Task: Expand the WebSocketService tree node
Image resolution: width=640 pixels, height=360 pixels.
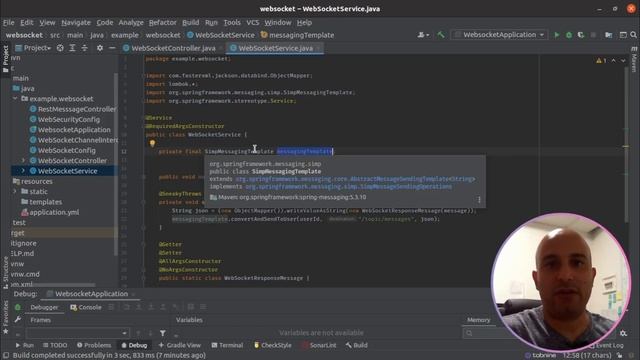Action: (23, 171)
